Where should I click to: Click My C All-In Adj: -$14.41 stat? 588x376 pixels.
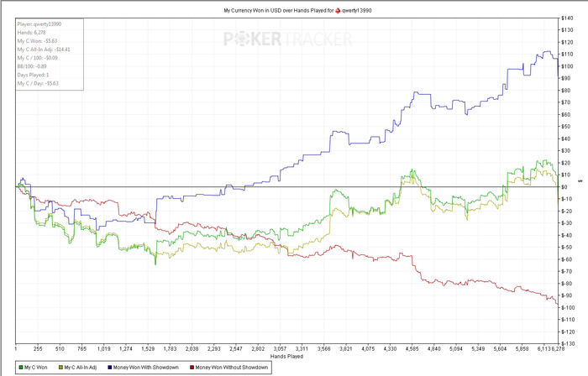click(44, 50)
